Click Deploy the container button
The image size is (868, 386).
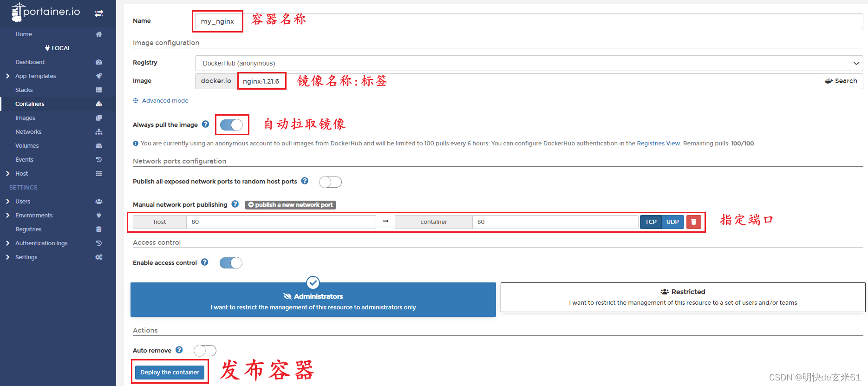(x=170, y=372)
